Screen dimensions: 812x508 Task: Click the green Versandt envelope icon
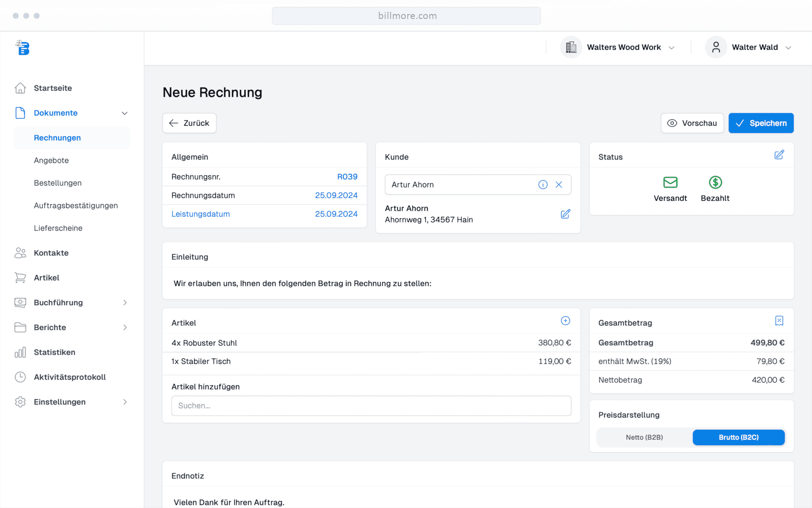pyautogui.click(x=670, y=182)
